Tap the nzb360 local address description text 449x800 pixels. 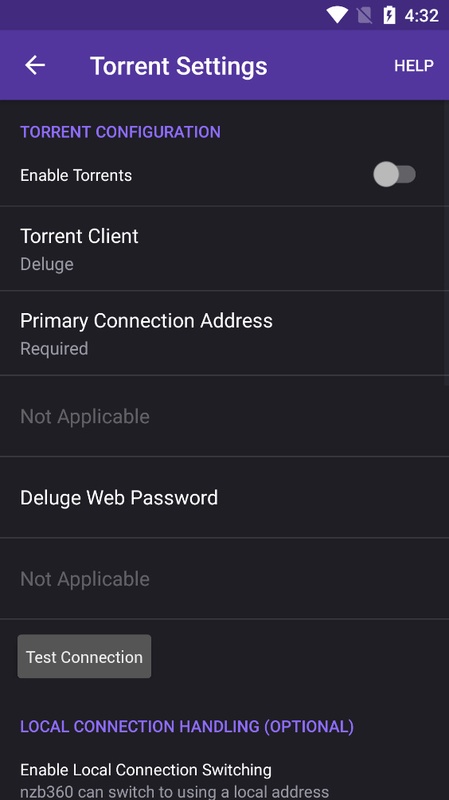[x=174, y=792]
